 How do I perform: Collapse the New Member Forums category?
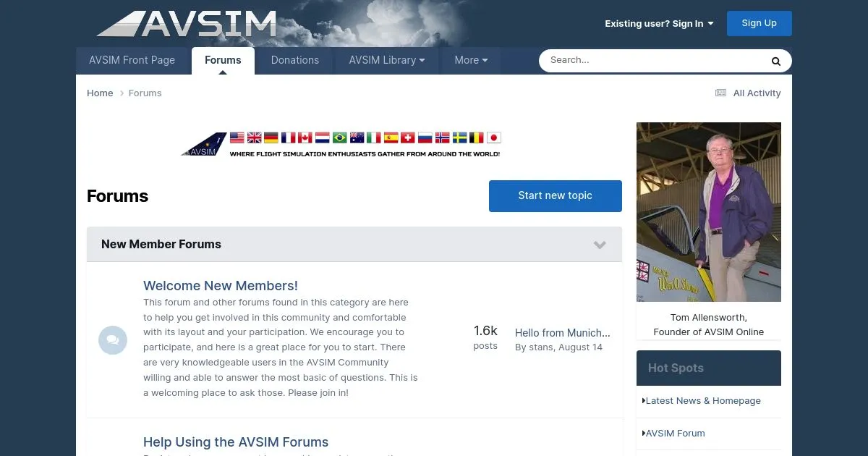coord(600,245)
